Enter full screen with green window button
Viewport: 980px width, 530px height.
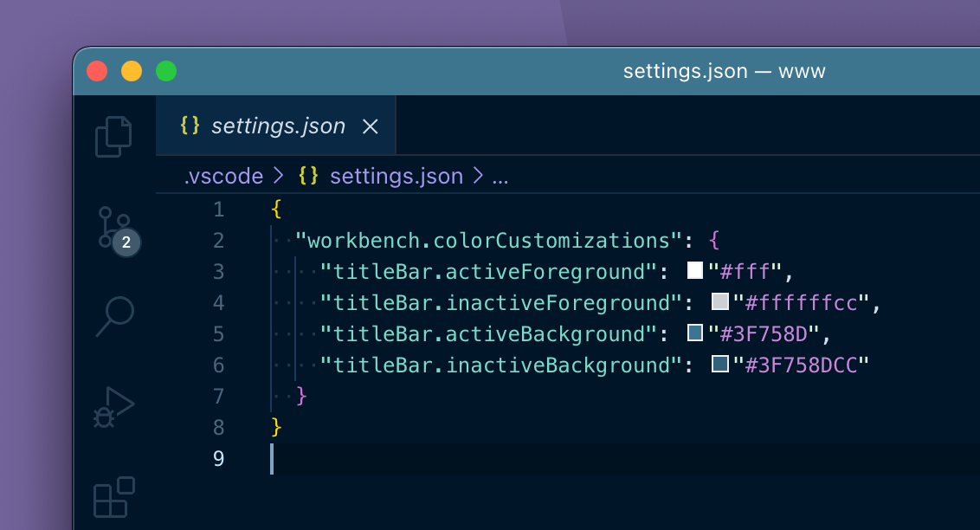[x=166, y=71]
